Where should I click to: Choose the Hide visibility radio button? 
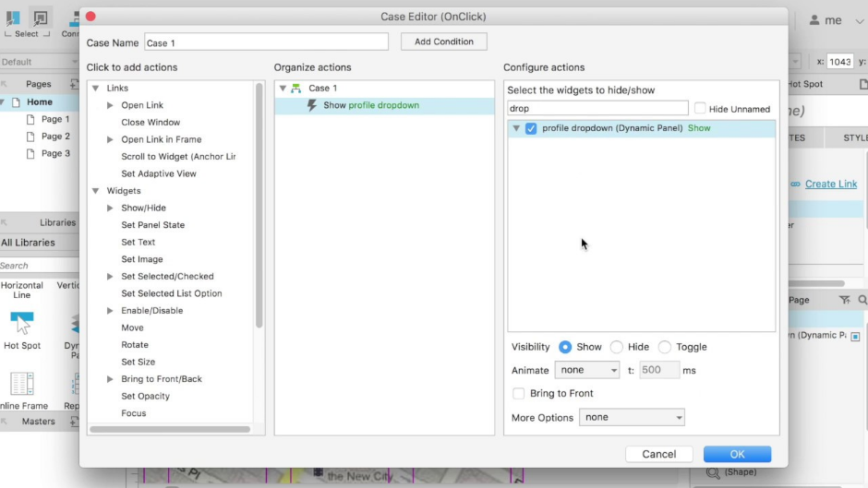point(616,348)
